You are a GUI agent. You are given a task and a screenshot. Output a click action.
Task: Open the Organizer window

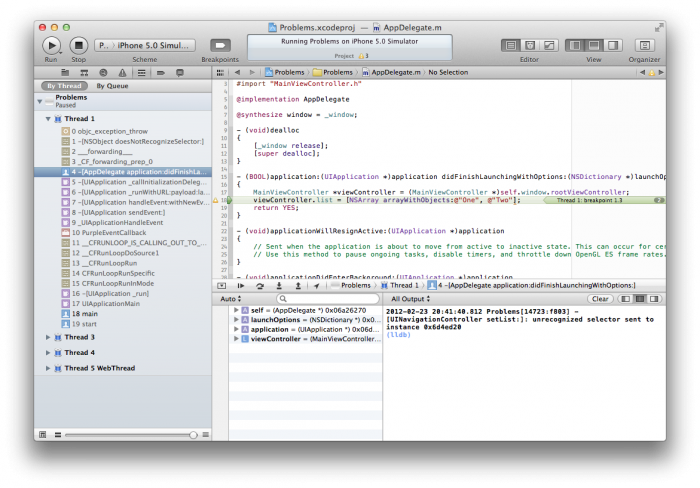[x=644, y=45]
